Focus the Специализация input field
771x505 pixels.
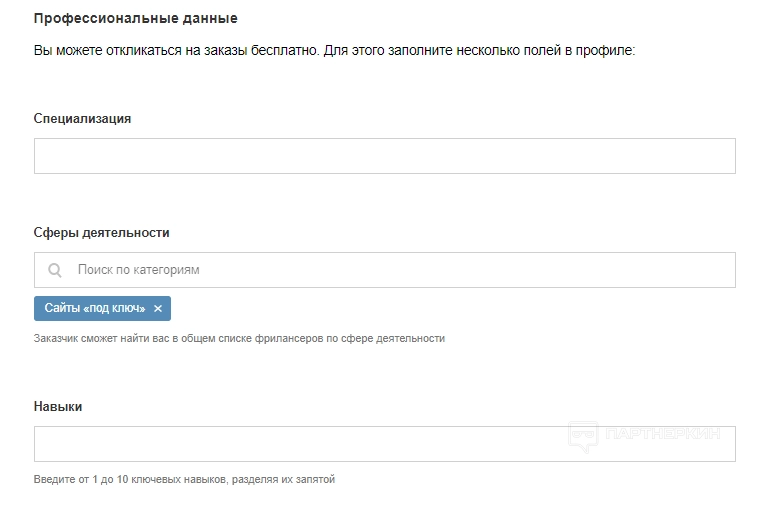click(384, 156)
